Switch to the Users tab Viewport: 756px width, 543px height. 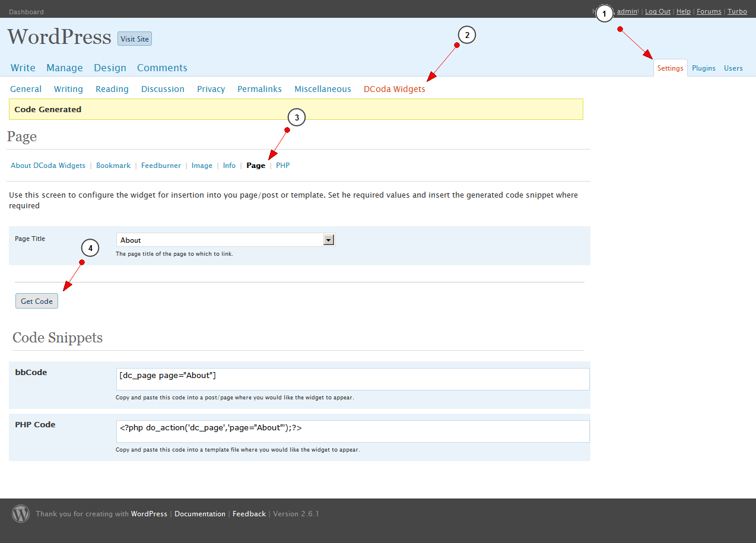[x=733, y=68]
